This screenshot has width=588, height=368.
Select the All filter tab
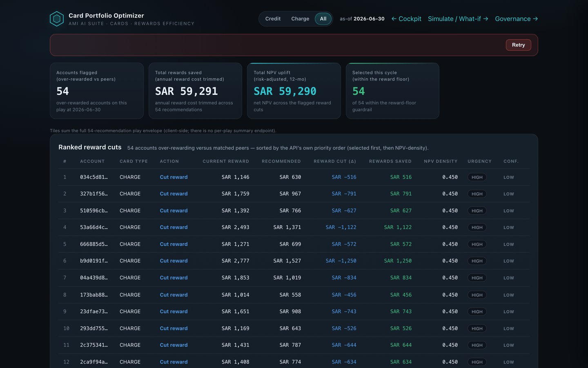pyautogui.click(x=323, y=19)
